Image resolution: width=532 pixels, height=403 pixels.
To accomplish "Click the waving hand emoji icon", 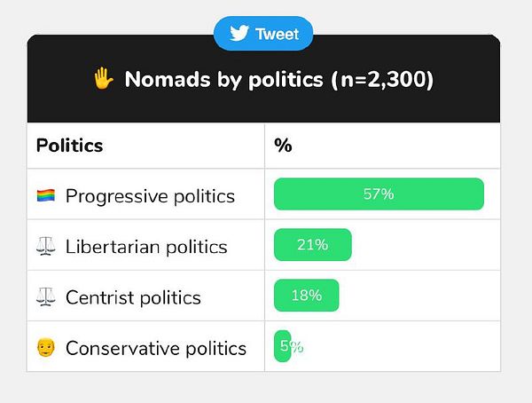I will 104,79.
